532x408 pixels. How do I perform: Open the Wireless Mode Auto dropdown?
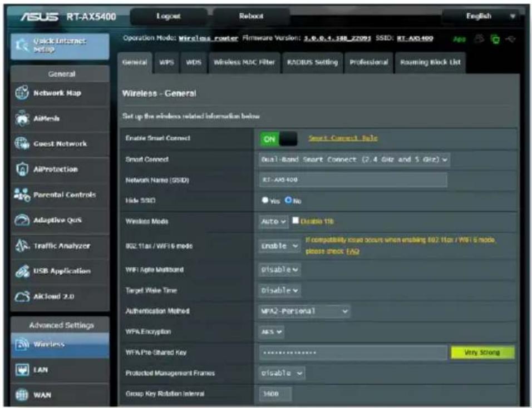(x=273, y=221)
